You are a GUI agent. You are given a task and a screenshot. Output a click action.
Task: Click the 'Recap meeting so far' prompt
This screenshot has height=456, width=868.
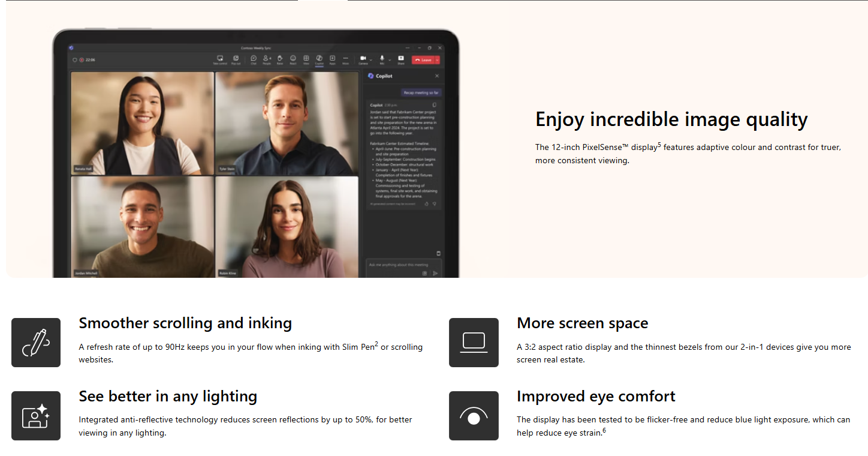click(421, 93)
